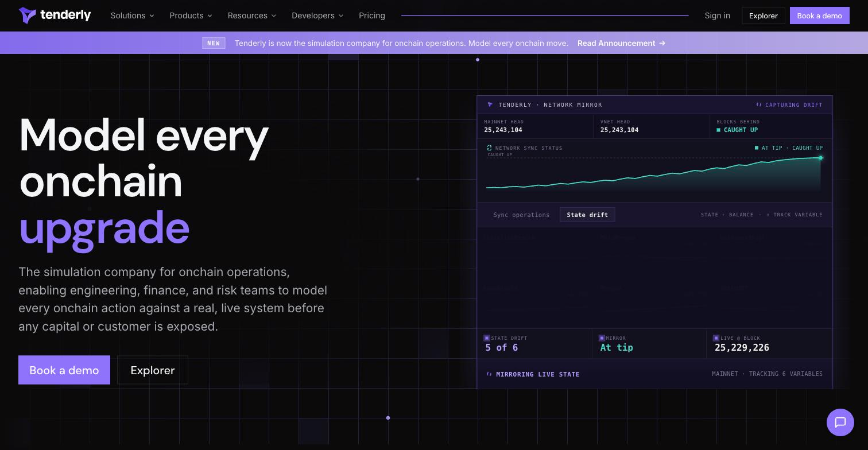
Task: Click the At tip mirror value
Action: pyautogui.click(x=617, y=347)
